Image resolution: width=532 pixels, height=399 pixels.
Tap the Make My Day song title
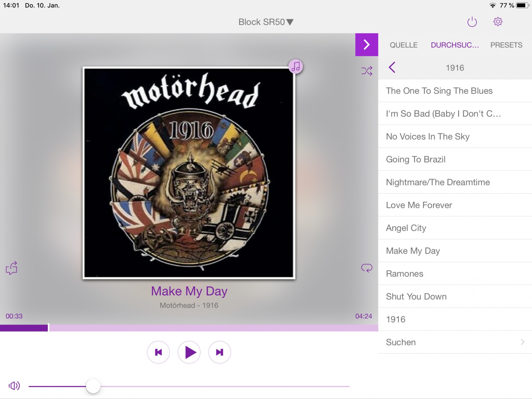189,291
